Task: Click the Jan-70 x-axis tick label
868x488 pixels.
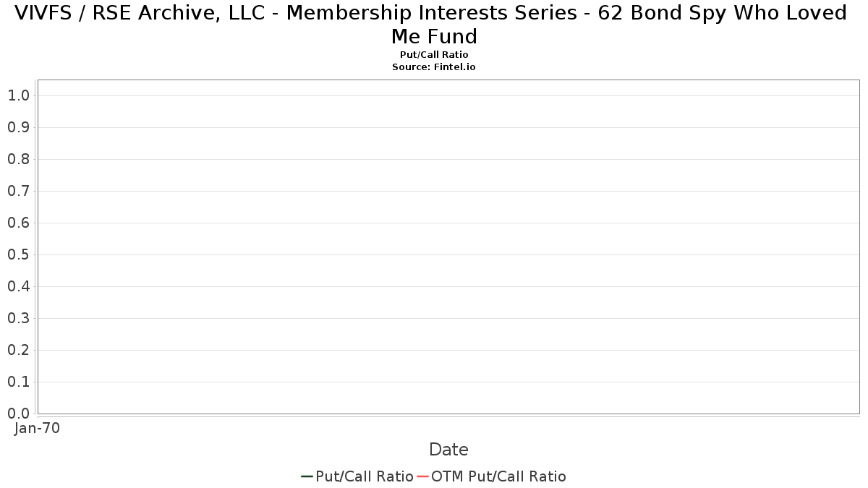Action: [x=38, y=428]
